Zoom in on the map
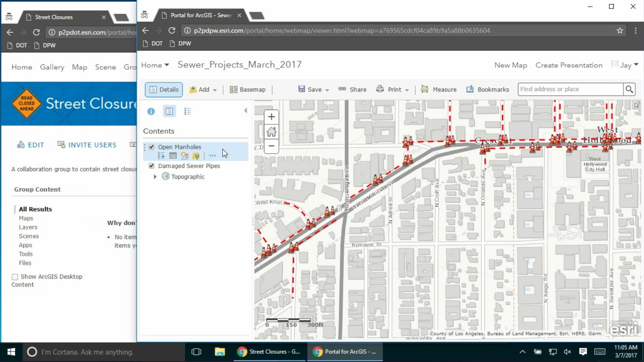This screenshot has width=644, height=362. click(x=271, y=117)
